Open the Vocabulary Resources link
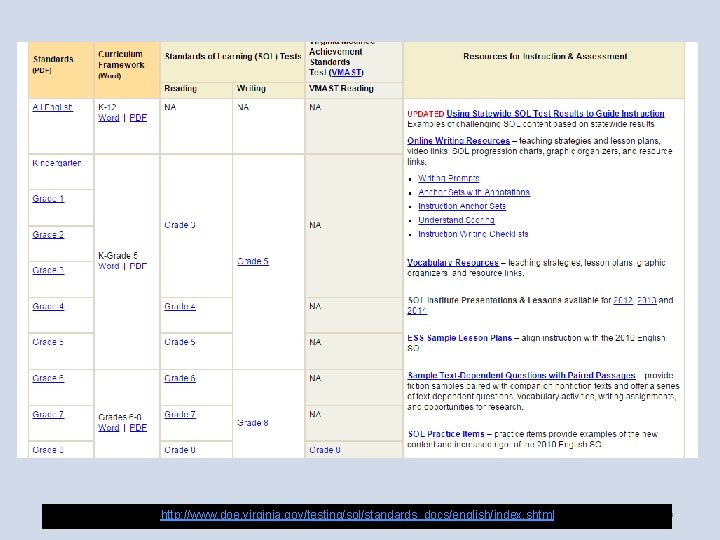720x540 pixels. (453, 263)
